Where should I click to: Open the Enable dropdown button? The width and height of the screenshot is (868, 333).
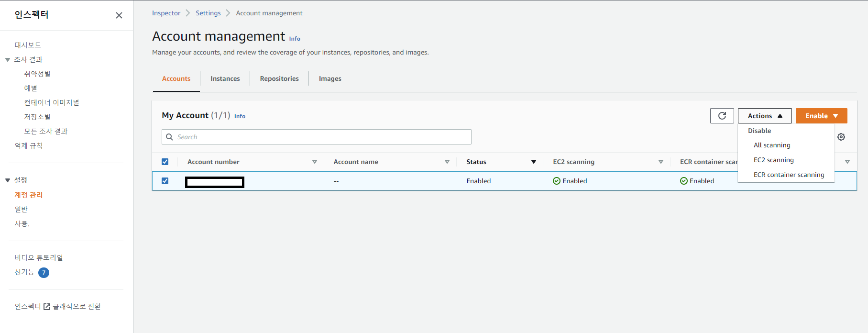[x=821, y=116]
